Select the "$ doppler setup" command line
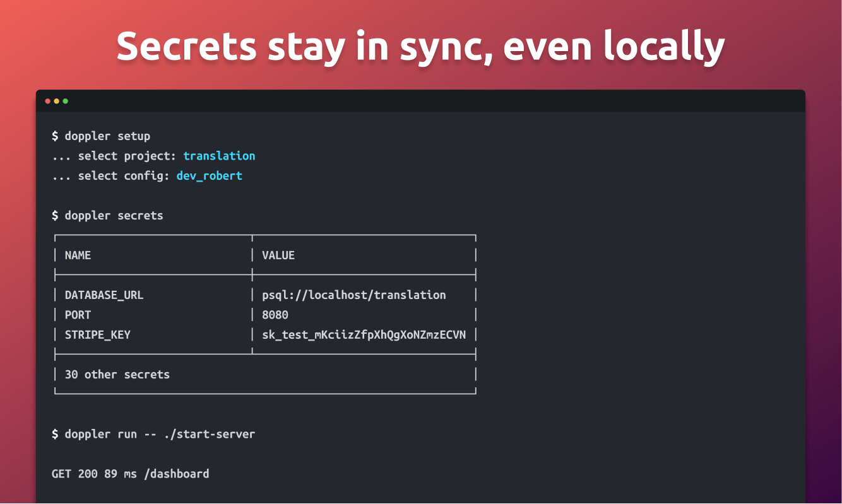842x504 pixels. click(101, 136)
